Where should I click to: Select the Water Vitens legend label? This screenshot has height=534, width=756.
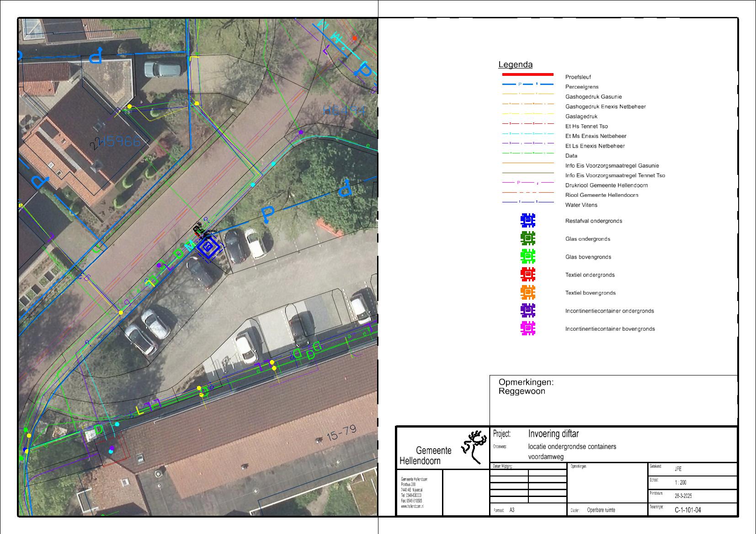tap(581, 205)
